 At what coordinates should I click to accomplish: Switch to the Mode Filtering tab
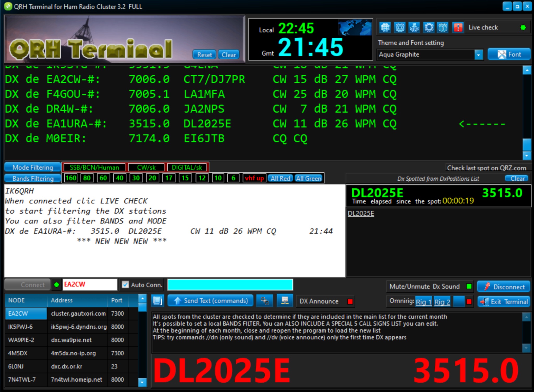32,167
